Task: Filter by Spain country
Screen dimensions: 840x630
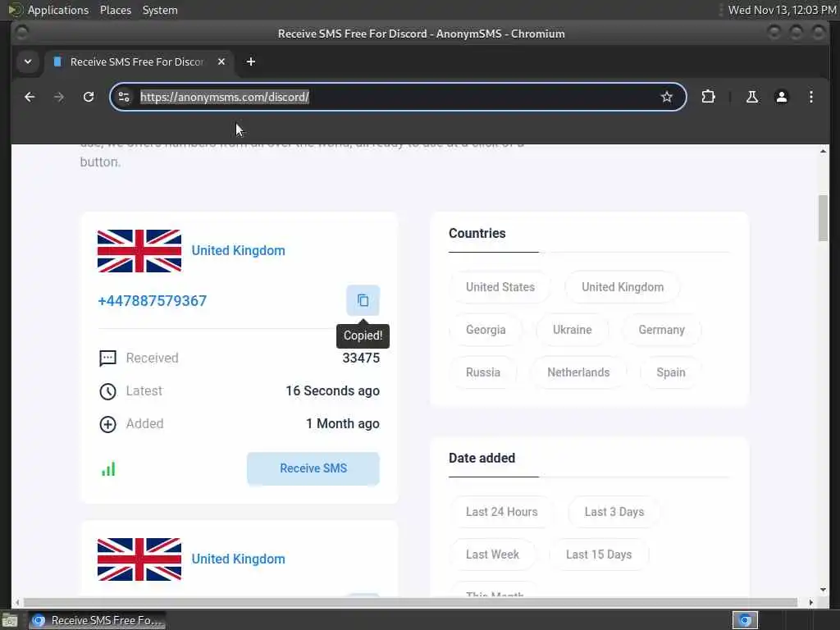Action: (x=671, y=372)
